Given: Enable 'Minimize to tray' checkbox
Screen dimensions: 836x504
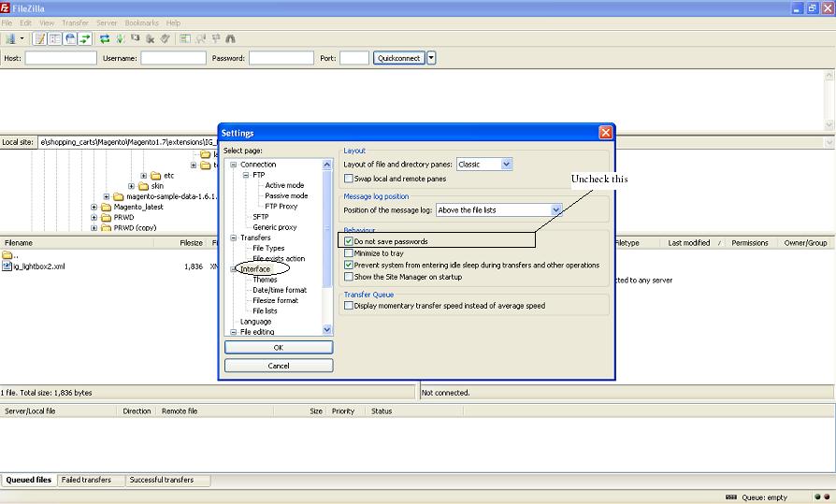Looking at the screenshot, I should point(349,252).
